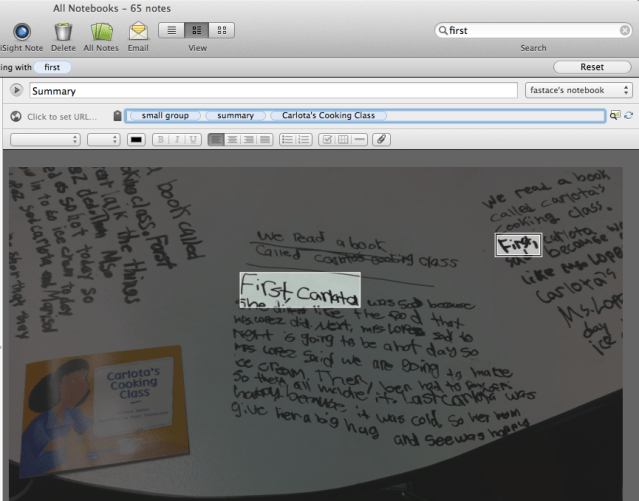Insert a numbered list
Image resolution: width=639 pixels, height=501 pixels.
(304, 140)
